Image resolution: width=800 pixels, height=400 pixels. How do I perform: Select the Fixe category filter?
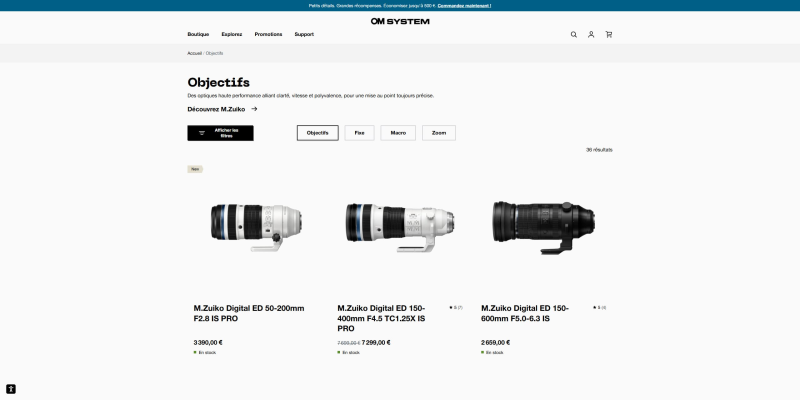pyautogui.click(x=359, y=133)
